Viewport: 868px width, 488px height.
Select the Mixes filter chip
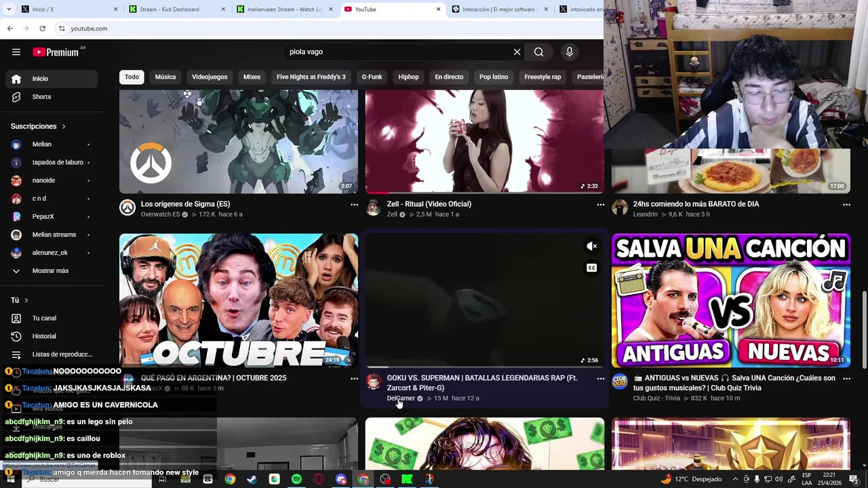pyautogui.click(x=252, y=77)
